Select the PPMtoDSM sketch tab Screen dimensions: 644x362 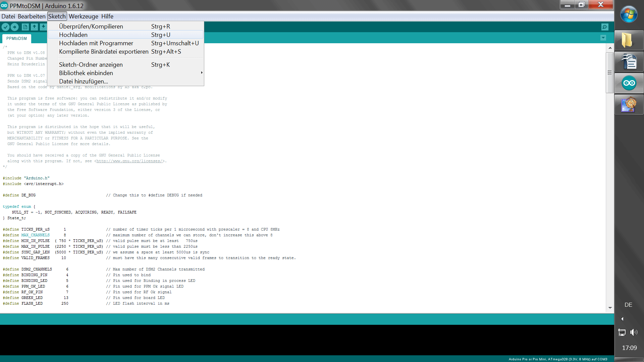click(16, 39)
